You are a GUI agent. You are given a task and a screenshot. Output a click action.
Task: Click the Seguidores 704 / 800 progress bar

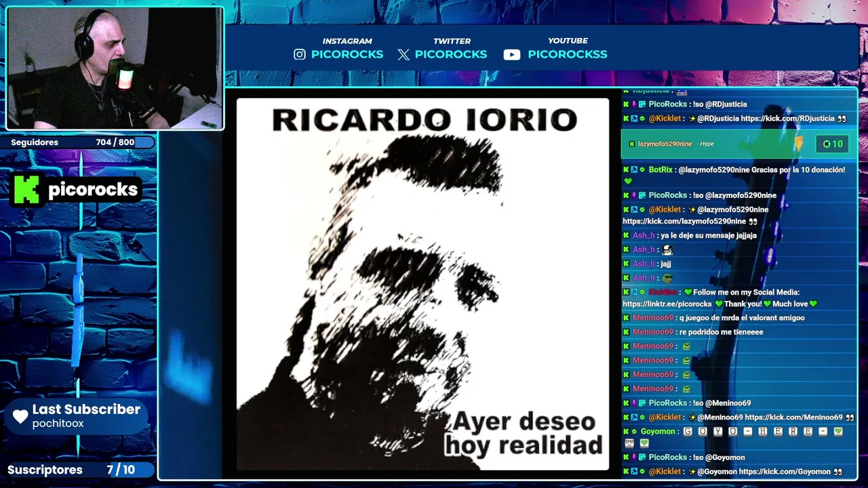(78, 142)
